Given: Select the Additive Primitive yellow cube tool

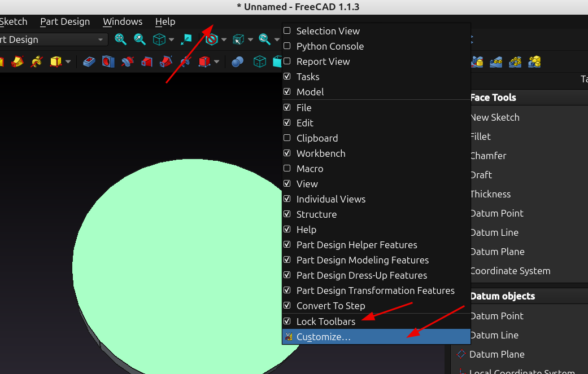Looking at the screenshot, I should pyautogui.click(x=55, y=61).
